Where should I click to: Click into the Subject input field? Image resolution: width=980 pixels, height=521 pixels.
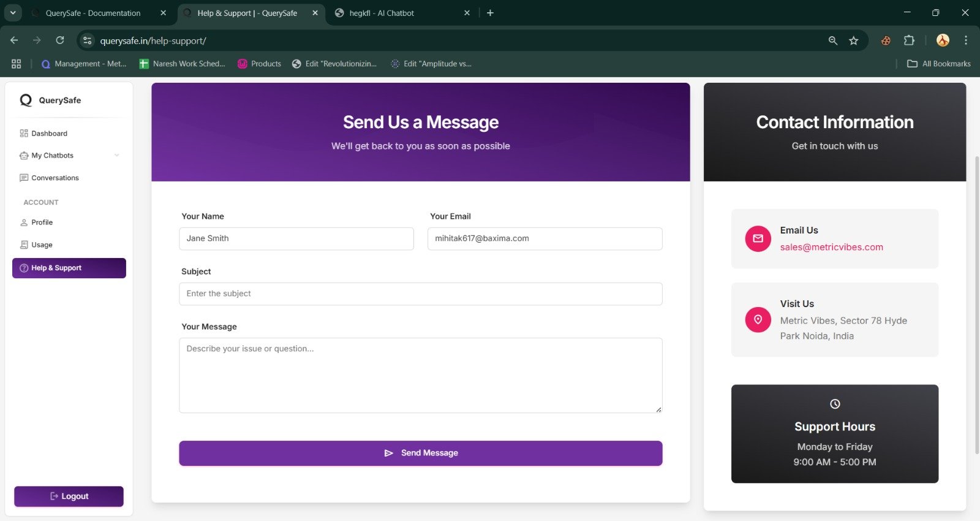(420, 294)
